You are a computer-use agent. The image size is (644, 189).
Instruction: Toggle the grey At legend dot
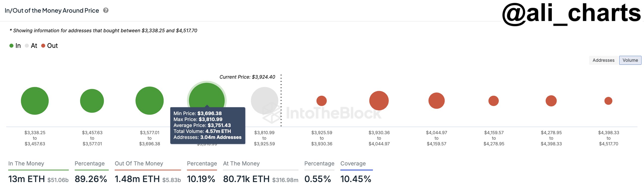coord(27,46)
